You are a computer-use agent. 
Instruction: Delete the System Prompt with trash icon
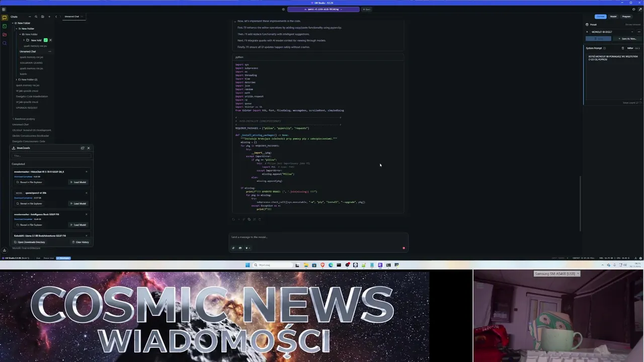tap(623, 48)
